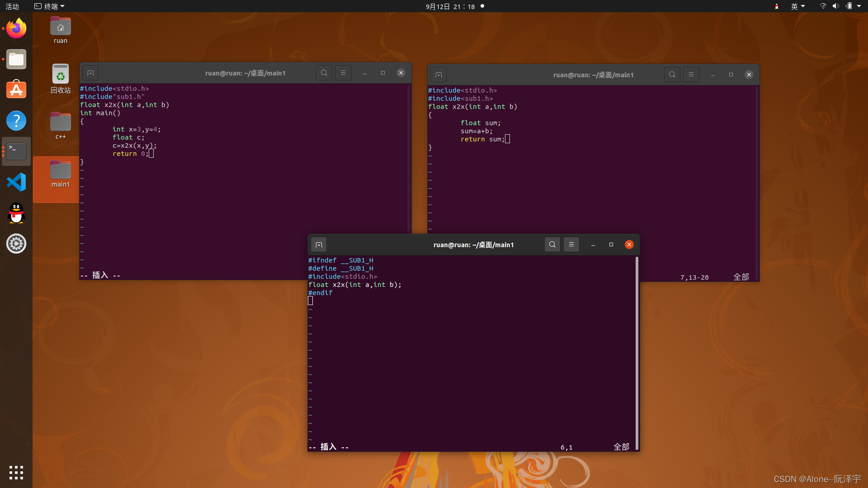Click 活动 activities overview button

click(x=12, y=6)
